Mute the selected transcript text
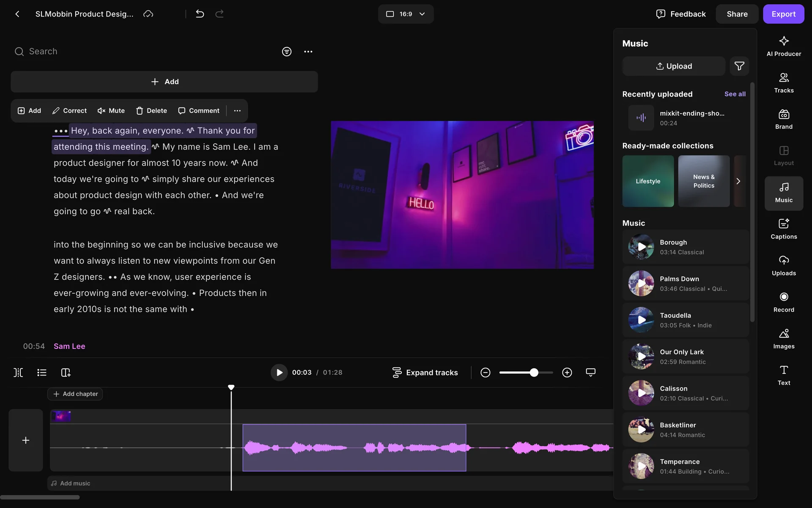 click(x=111, y=110)
